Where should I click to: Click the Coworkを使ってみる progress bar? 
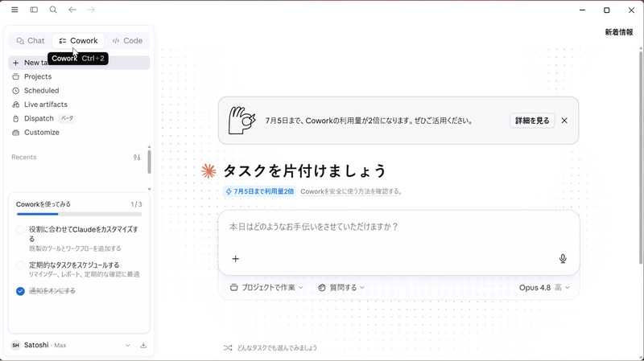(79, 214)
